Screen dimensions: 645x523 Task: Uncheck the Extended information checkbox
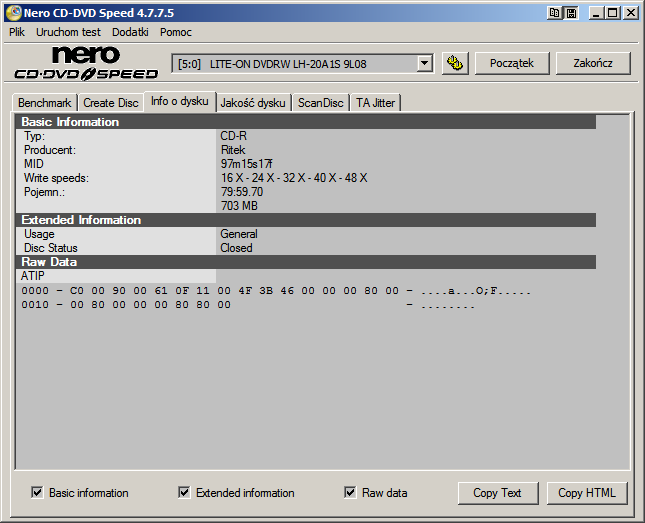pyautogui.click(x=184, y=492)
